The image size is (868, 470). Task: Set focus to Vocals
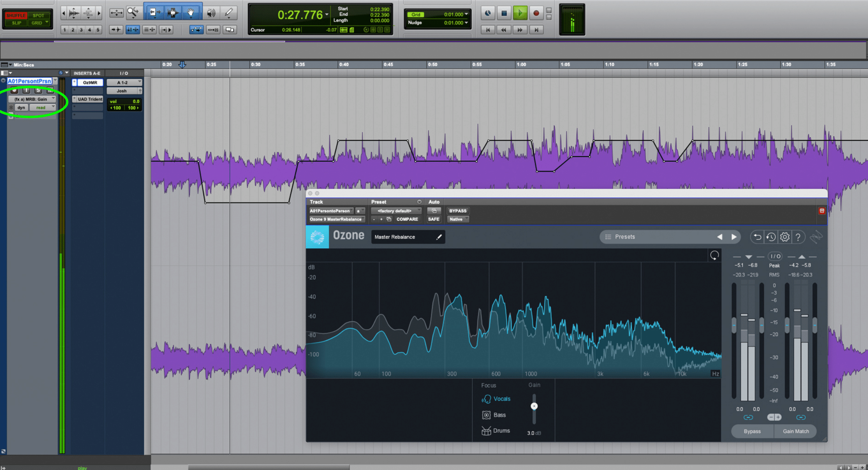click(495, 399)
